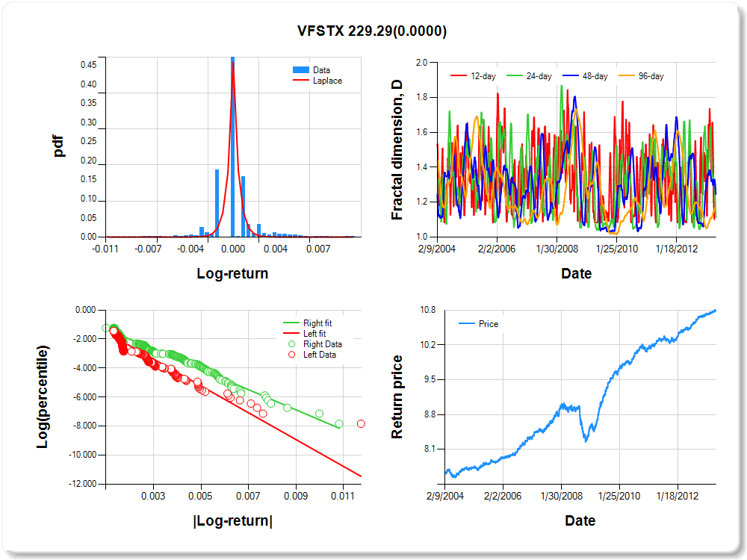The height and width of the screenshot is (560, 747).
Task: Click the blue Data legend swatch
Action: click(x=300, y=70)
